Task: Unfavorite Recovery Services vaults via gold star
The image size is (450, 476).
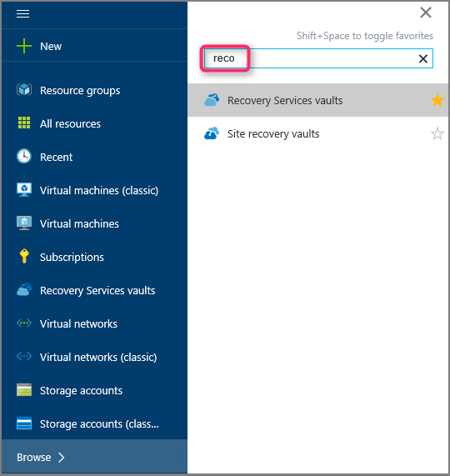Action: tap(437, 100)
